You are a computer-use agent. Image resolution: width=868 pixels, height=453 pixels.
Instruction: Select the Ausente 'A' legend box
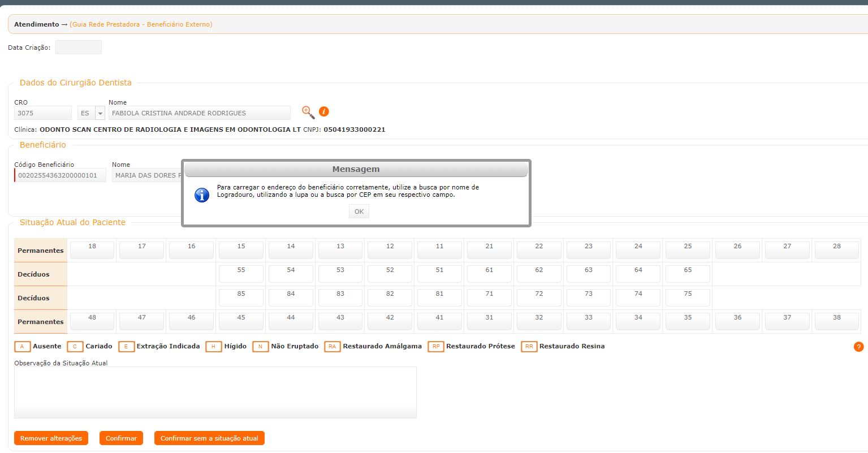[22, 347]
